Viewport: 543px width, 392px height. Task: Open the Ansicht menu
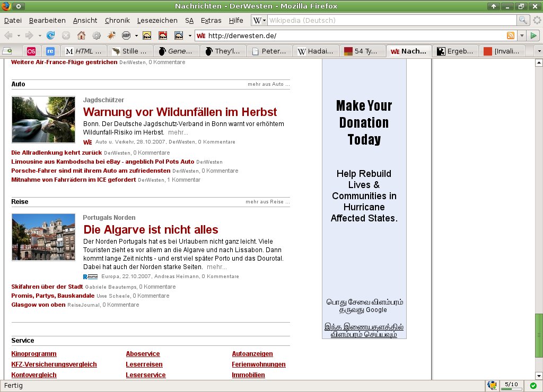tap(85, 21)
